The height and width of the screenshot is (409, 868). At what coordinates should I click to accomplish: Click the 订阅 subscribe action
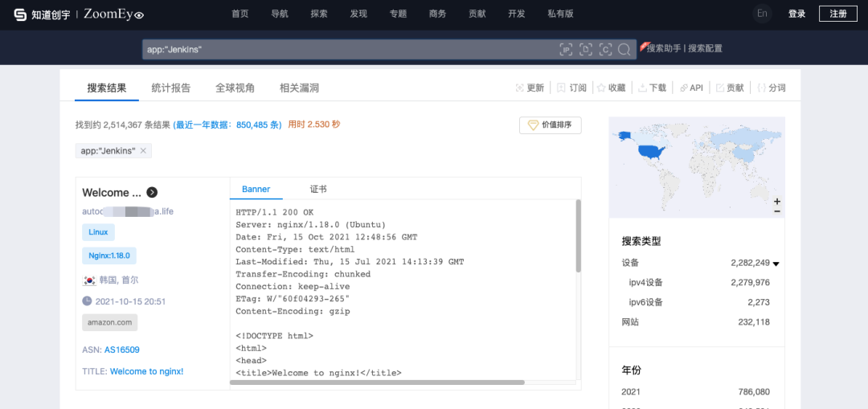[572, 88]
